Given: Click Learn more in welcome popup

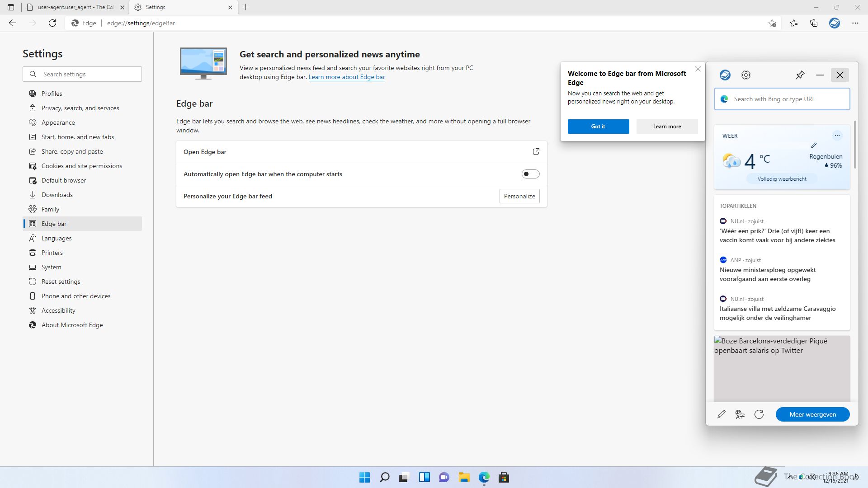Looking at the screenshot, I should (x=667, y=127).
